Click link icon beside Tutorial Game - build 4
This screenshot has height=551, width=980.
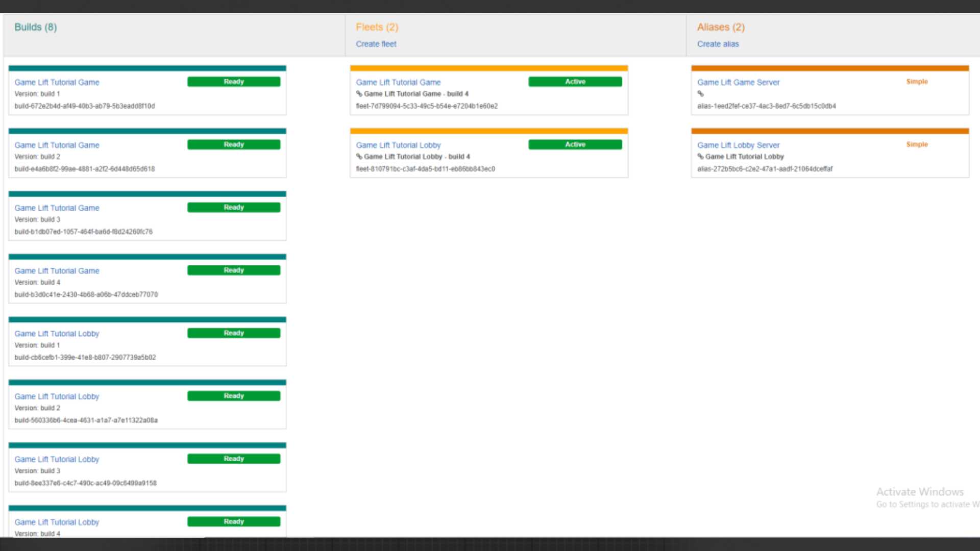click(359, 94)
